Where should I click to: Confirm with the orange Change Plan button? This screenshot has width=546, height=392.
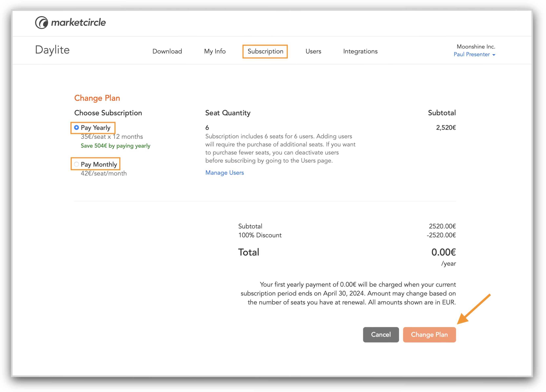[429, 334]
